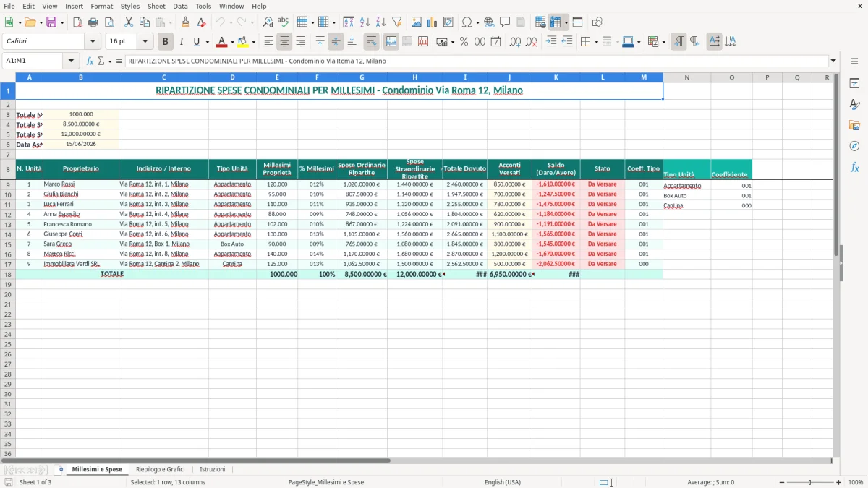
Task: Open the Function Wizard fx
Action: 90,61
